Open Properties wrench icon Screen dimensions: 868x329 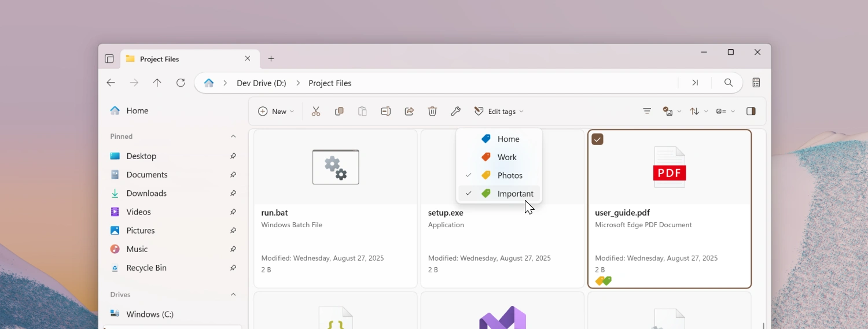click(455, 112)
